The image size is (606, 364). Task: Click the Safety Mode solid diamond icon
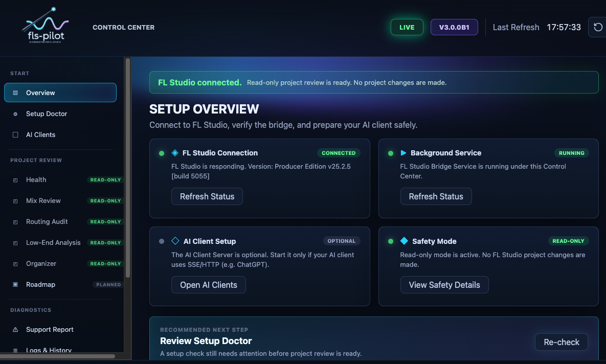click(405, 241)
